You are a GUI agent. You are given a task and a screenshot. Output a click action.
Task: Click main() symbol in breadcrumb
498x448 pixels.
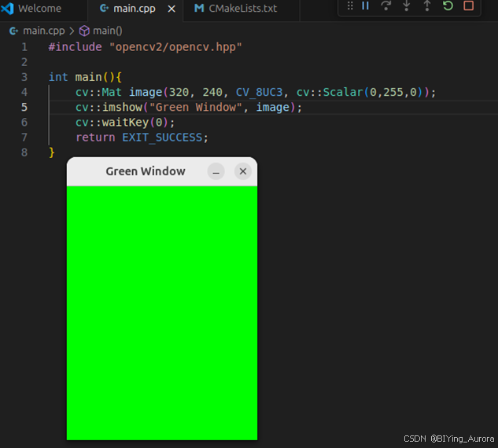click(x=107, y=31)
